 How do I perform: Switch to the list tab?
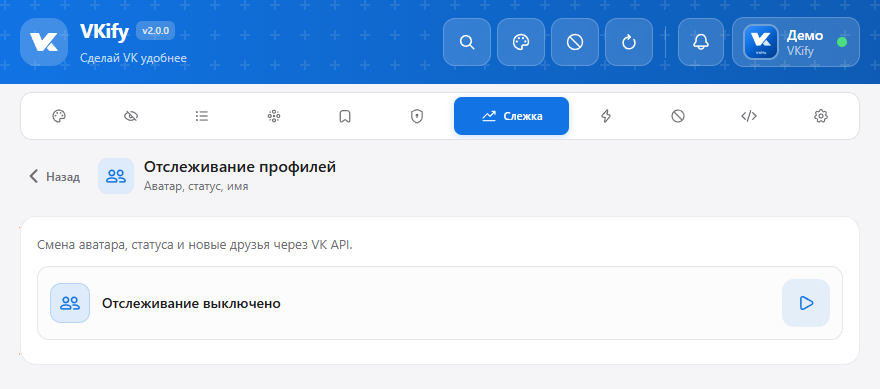pos(202,116)
